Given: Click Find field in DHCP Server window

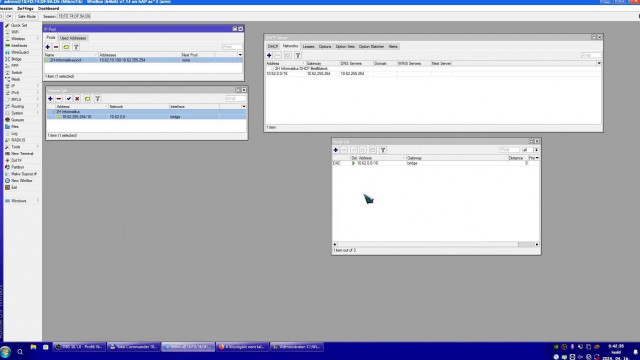Looking at the screenshot, I should point(591,55).
